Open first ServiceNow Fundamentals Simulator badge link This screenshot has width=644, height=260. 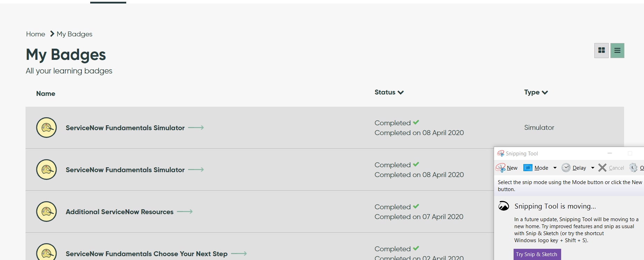click(125, 128)
